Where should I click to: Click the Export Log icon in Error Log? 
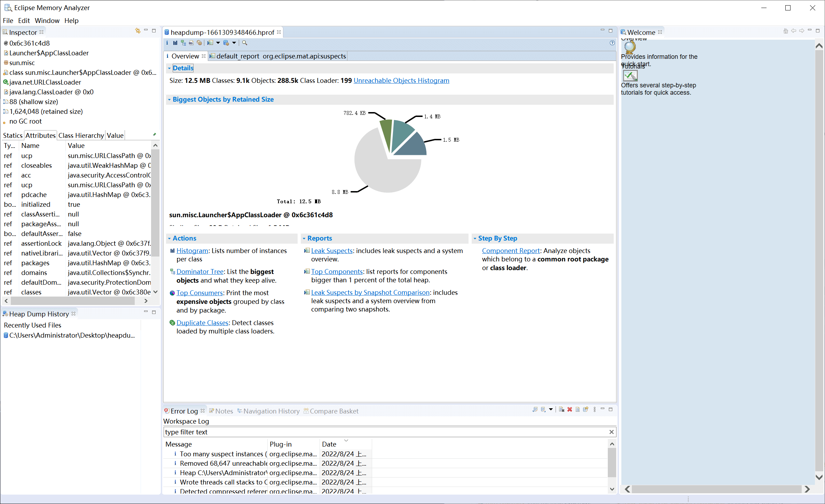point(535,409)
